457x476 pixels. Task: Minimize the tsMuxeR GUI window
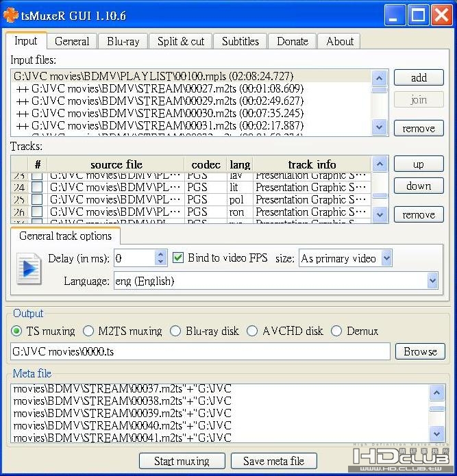[395, 14]
